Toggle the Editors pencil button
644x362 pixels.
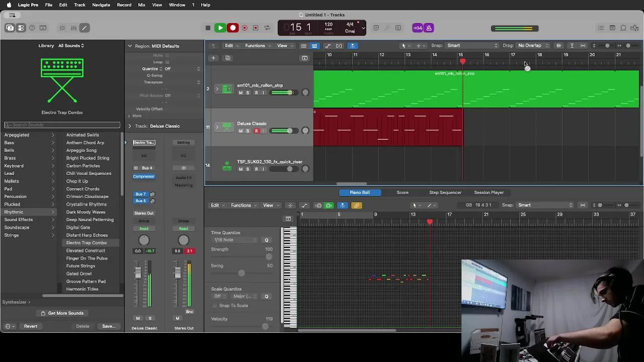point(85,28)
